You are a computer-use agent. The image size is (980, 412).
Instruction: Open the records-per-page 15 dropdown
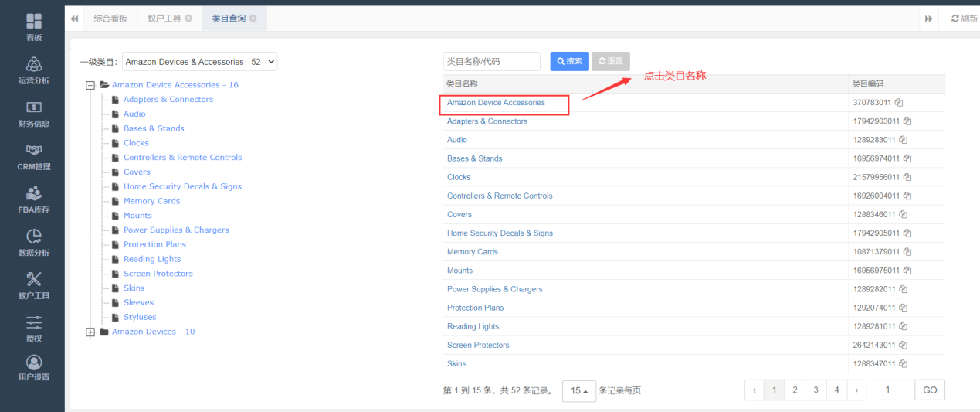coord(579,390)
